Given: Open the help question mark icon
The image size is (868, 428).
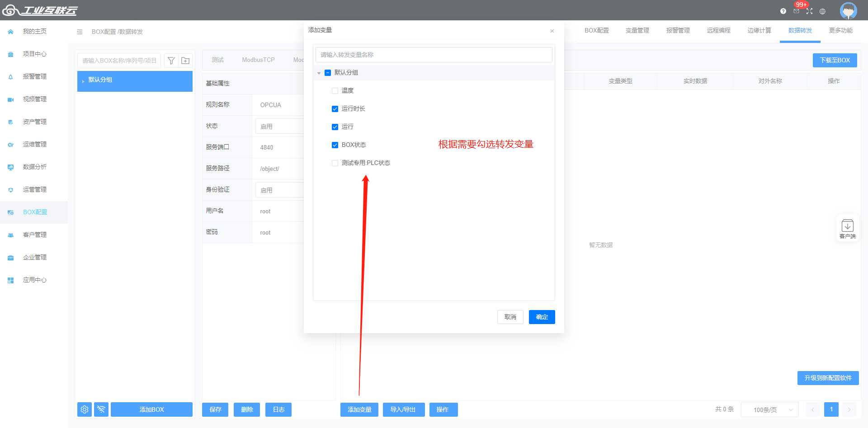Looking at the screenshot, I should tap(783, 11).
